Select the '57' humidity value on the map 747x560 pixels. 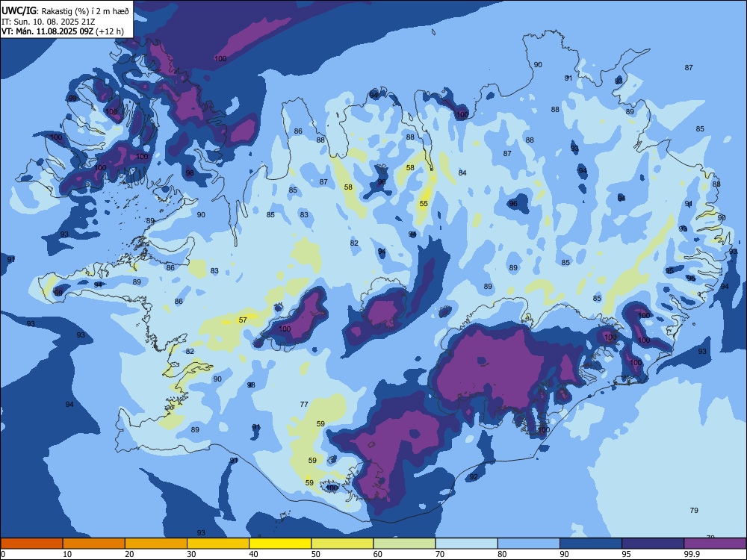coord(243,320)
